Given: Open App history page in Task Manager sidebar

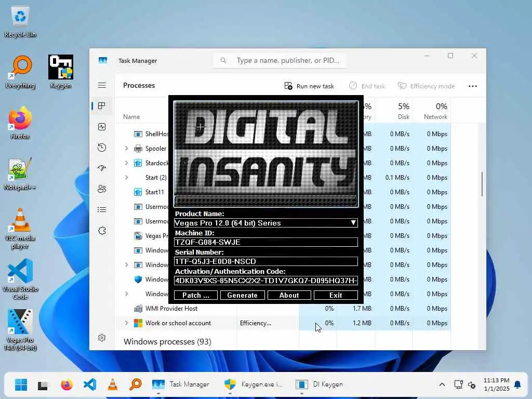Looking at the screenshot, I should tap(102, 148).
